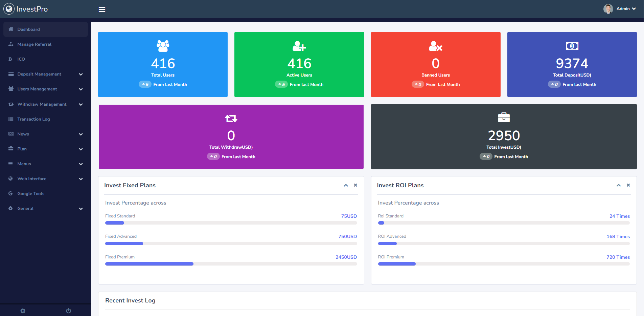Click the Total Deposit money icon
The image size is (644, 316).
click(x=572, y=46)
